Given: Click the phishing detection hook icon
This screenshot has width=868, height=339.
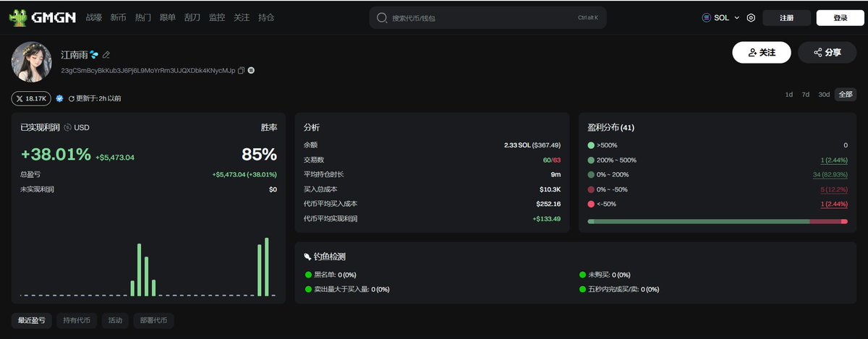Looking at the screenshot, I should [307, 257].
